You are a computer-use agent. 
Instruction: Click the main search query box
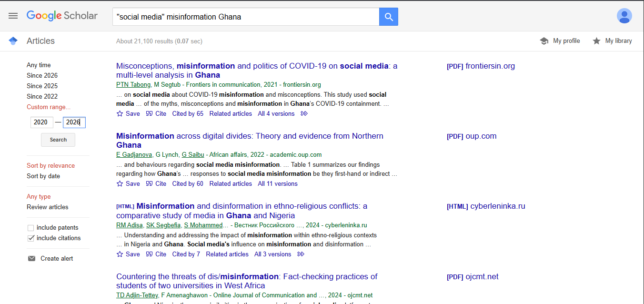pos(246,17)
